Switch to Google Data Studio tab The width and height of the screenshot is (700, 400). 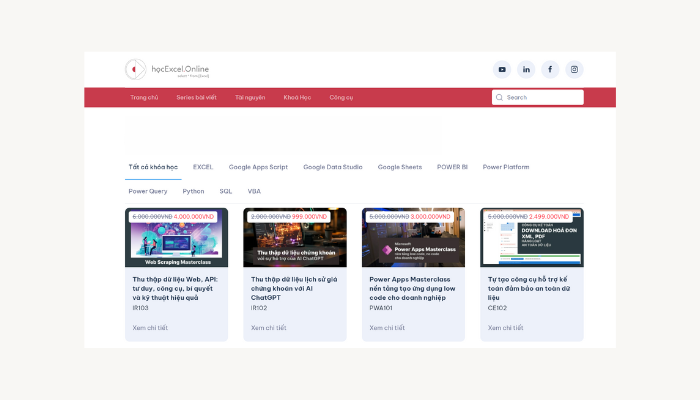[x=333, y=167]
